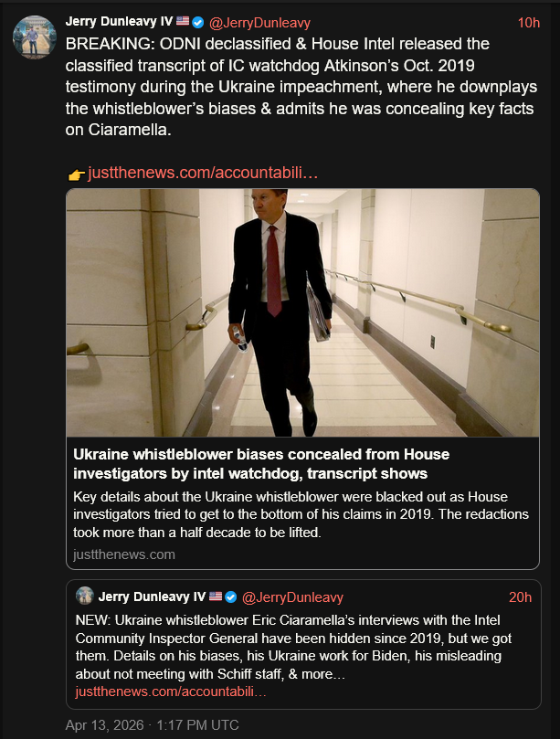Click the flag emoji in quoted tweet header

[216, 596]
